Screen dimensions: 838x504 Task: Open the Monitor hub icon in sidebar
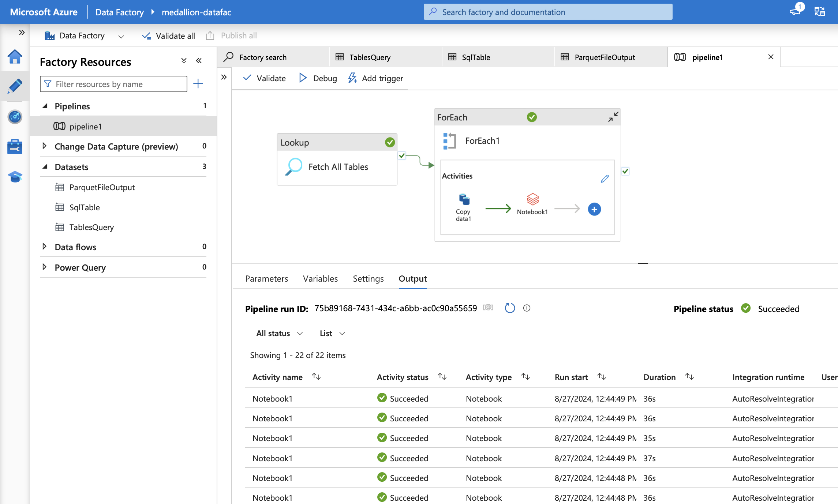click(x=15, y=117)
